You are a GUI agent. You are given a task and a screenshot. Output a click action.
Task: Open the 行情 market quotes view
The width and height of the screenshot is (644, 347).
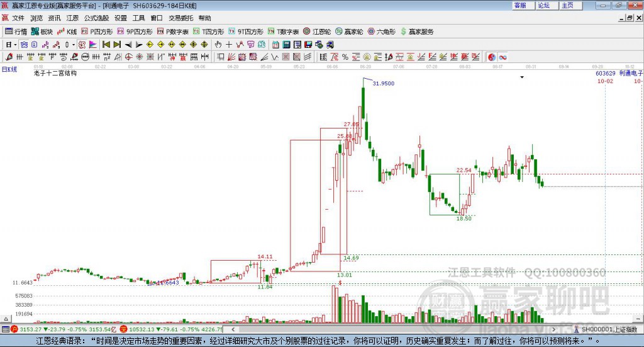[16, 31]
